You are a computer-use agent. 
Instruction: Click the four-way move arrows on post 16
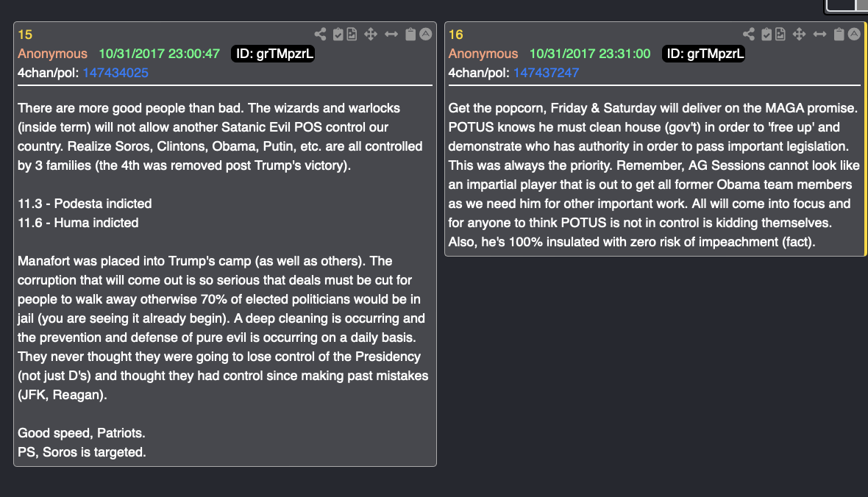799,35
